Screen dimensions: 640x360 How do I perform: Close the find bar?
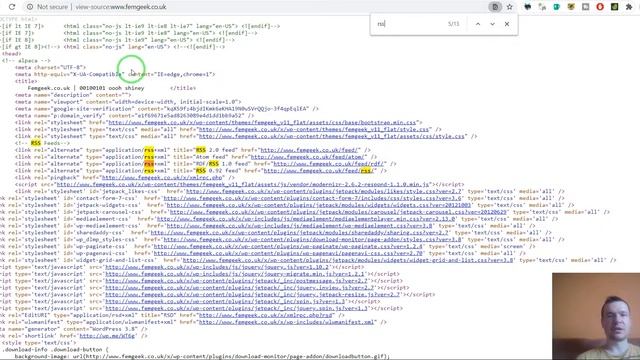(x=507, y=24)
